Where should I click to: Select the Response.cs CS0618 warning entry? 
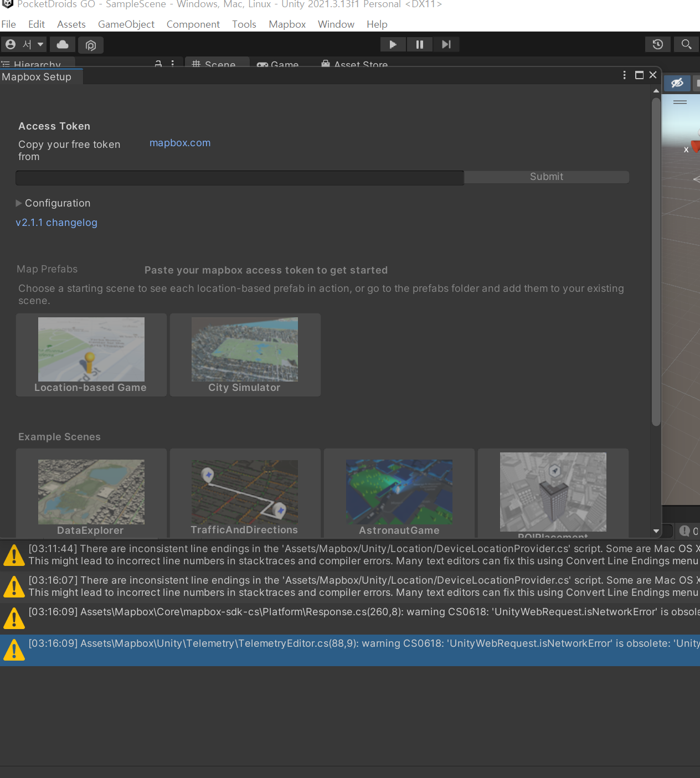[350, 618]
